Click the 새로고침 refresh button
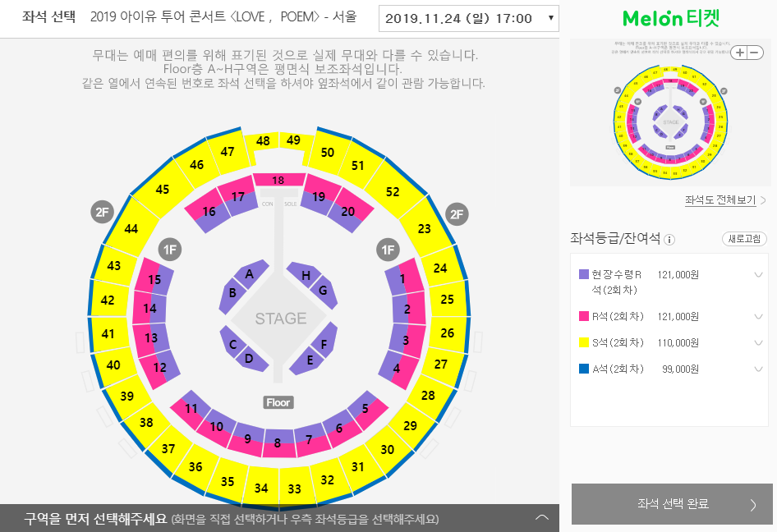Image resolution: width=777 pixels, height=532 pixels. point(744,239)
